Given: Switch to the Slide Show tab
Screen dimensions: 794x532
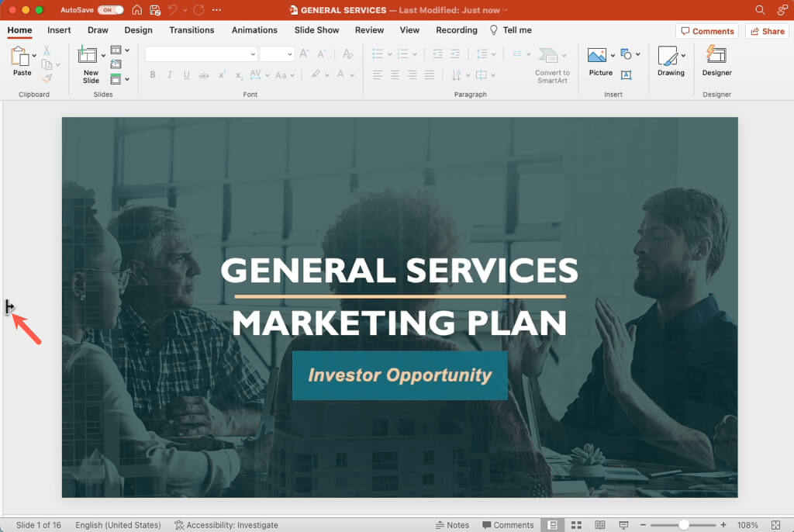Looking at the screenshot, I should (316, 30).
